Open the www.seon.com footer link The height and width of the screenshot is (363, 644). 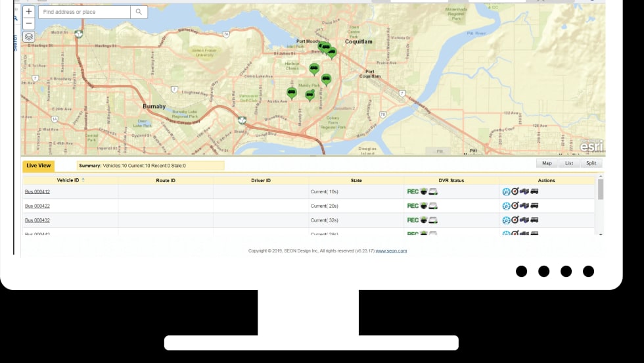391,251
